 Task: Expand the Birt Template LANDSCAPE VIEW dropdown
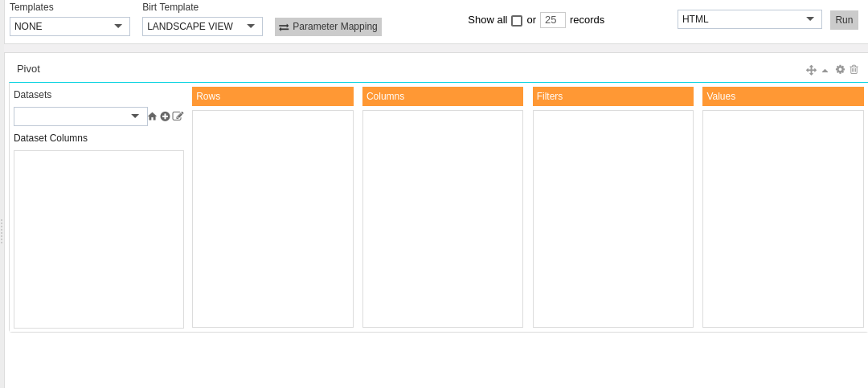[203, 27]
